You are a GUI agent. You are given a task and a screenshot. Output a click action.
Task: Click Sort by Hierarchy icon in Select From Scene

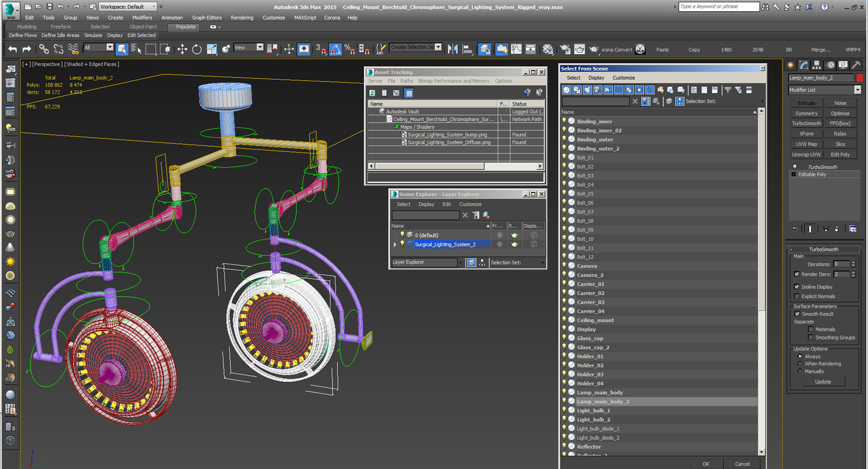click(x=680, y=101)
